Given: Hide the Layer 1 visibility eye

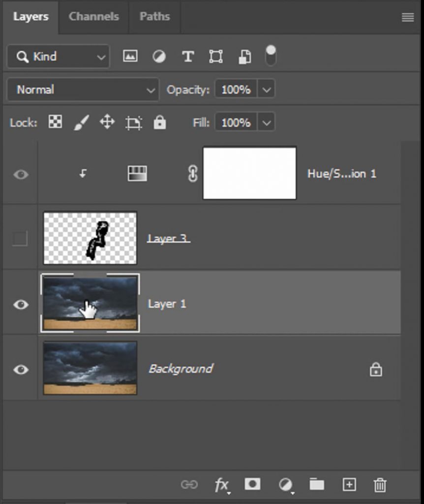Looking at the screenshot, I should tap(20, 305).
